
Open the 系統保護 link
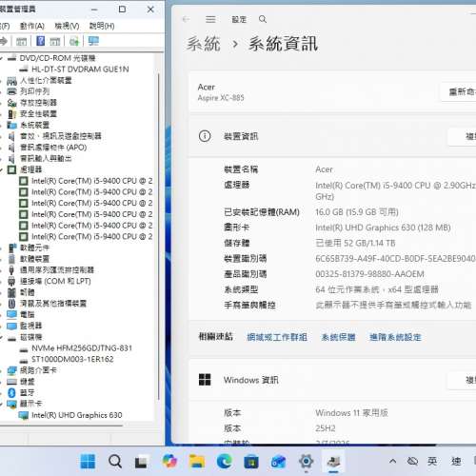point(338,337)
